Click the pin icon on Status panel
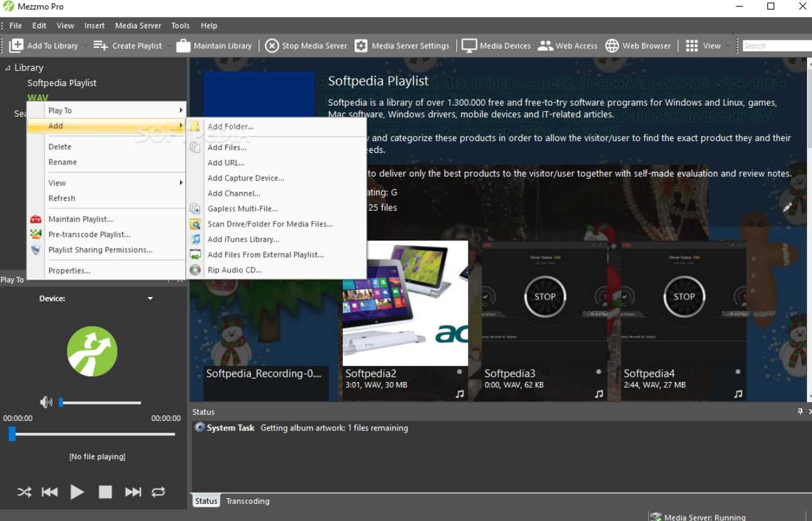This screenshot has width=812, height=521. 800,412
